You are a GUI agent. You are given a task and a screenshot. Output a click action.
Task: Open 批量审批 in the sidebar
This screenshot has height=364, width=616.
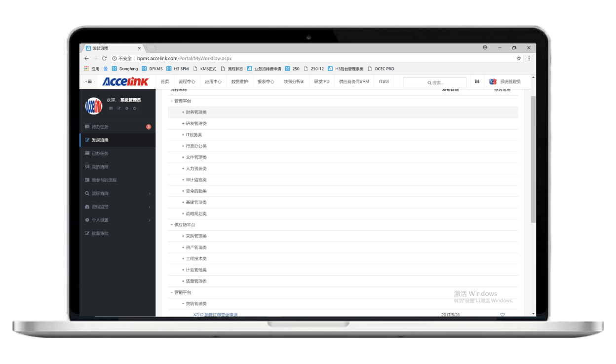(117, 233)
